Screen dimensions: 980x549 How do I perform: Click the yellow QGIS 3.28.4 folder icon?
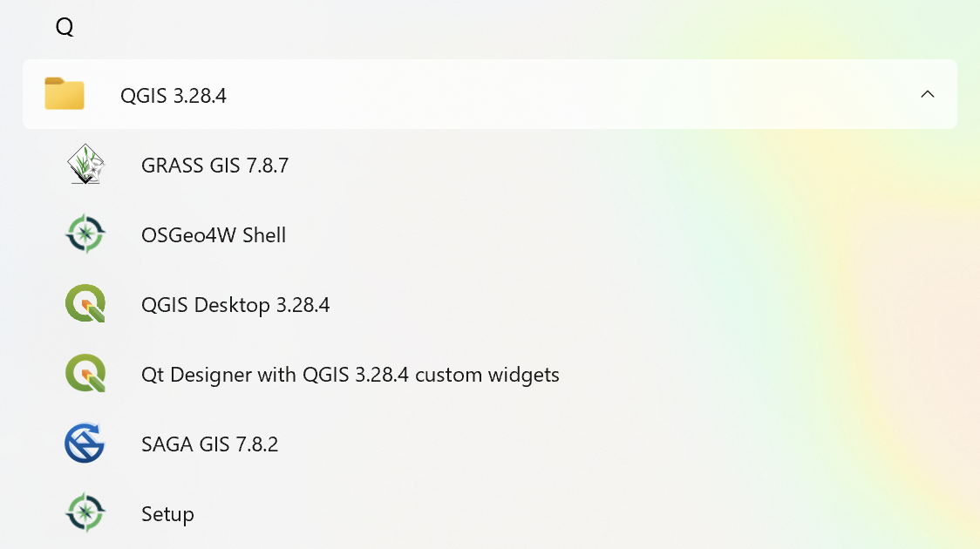[63, 94]
